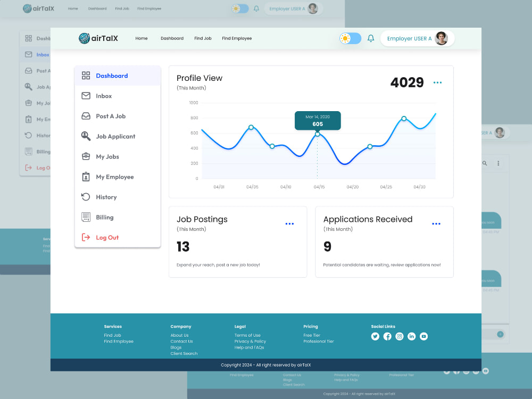The image size is (532, 399).
Task: Open the vertical three-dot menu in background right window
Action: coord(498,163)
